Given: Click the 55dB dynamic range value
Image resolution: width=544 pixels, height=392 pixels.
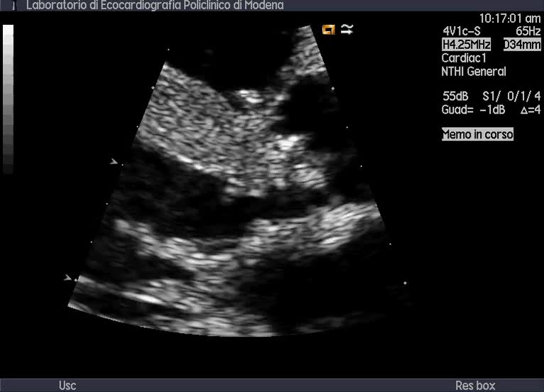Looking at the screenshot, I should [x=455, y=97].
